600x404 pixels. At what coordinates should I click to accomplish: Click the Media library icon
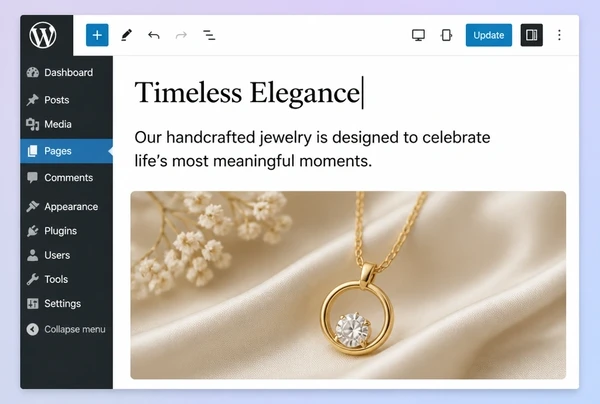[33, 124]
